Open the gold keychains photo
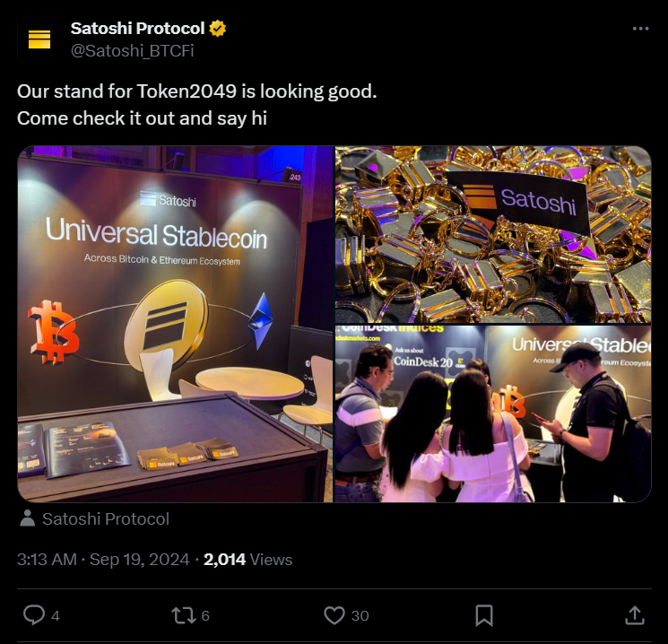The image size is (668, 644). click(x=493, y=234)
